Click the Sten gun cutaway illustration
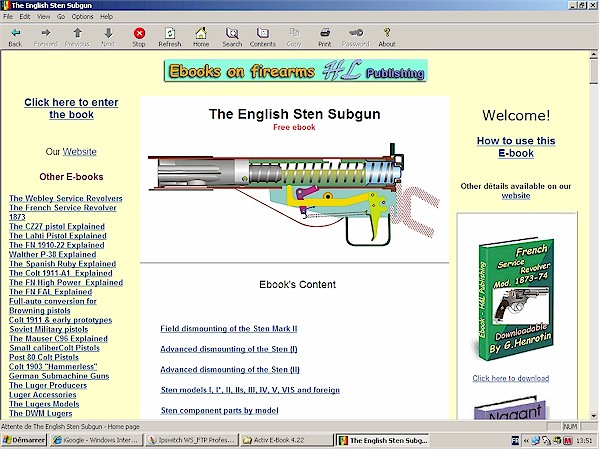This screenshot has height=450, width=600. click(x=294, y=196)
